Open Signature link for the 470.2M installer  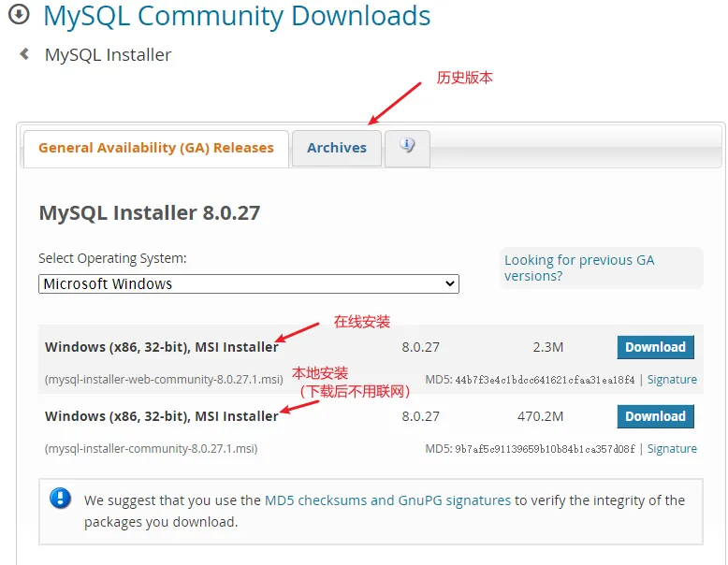[x=672, y=449]
